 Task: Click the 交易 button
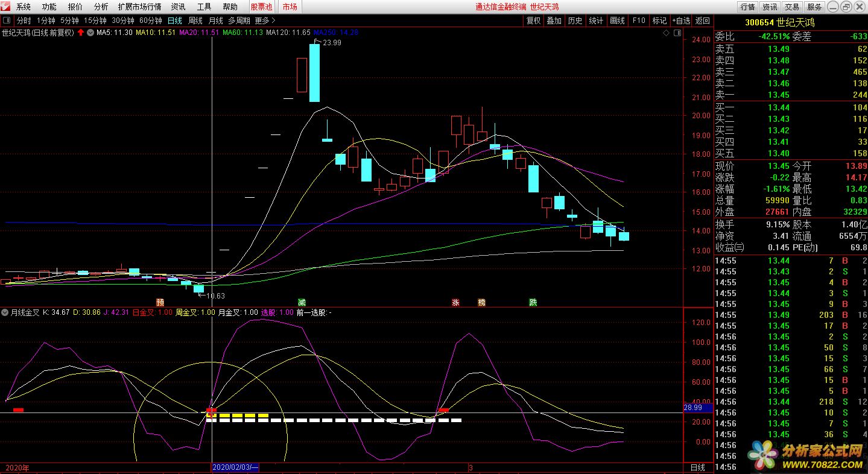792,7
